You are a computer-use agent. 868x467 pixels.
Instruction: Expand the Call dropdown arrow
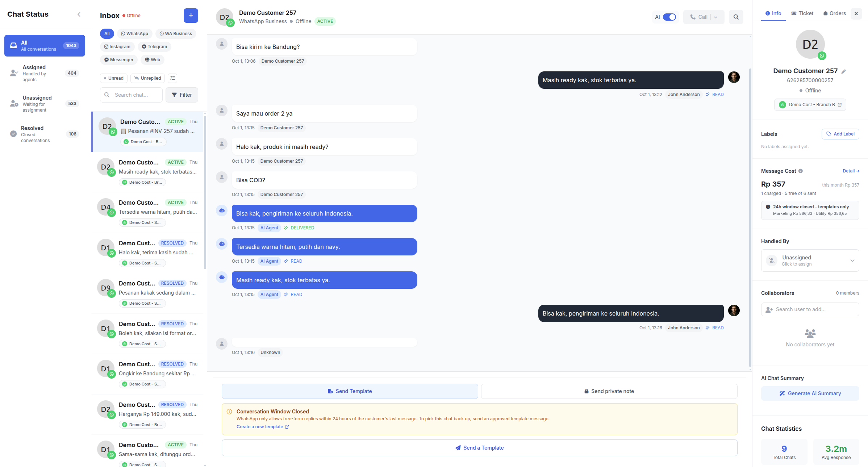[715, 17]
